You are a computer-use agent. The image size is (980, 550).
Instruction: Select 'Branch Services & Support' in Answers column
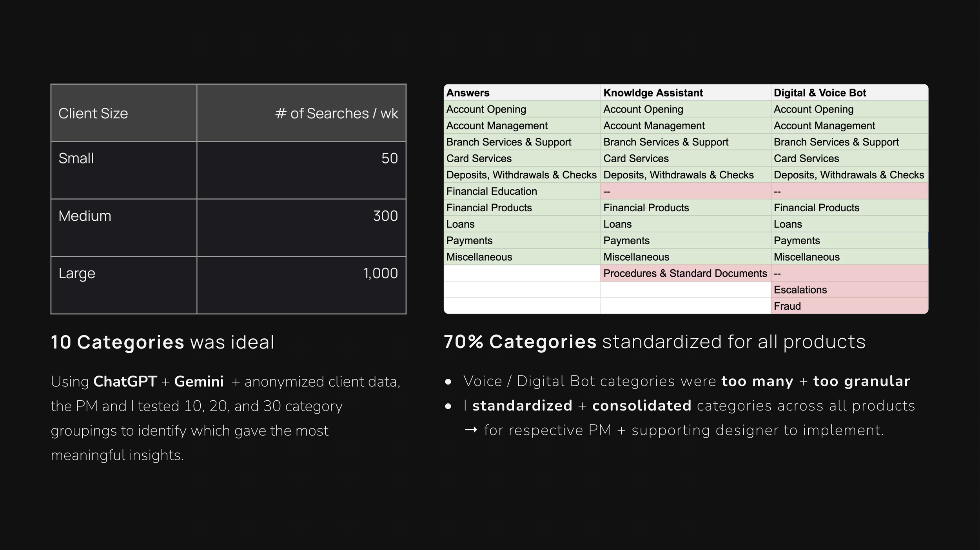pyautogui.click(x=522, y=142)
